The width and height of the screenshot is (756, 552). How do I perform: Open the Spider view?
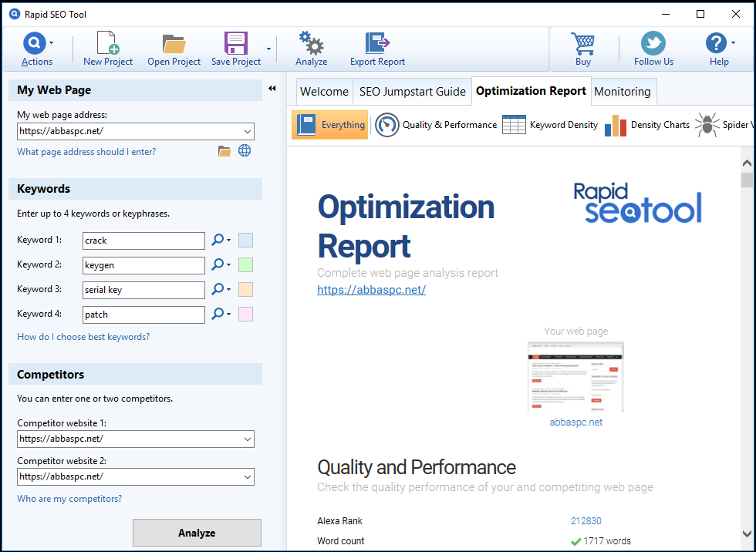click(x=723, y=125)
